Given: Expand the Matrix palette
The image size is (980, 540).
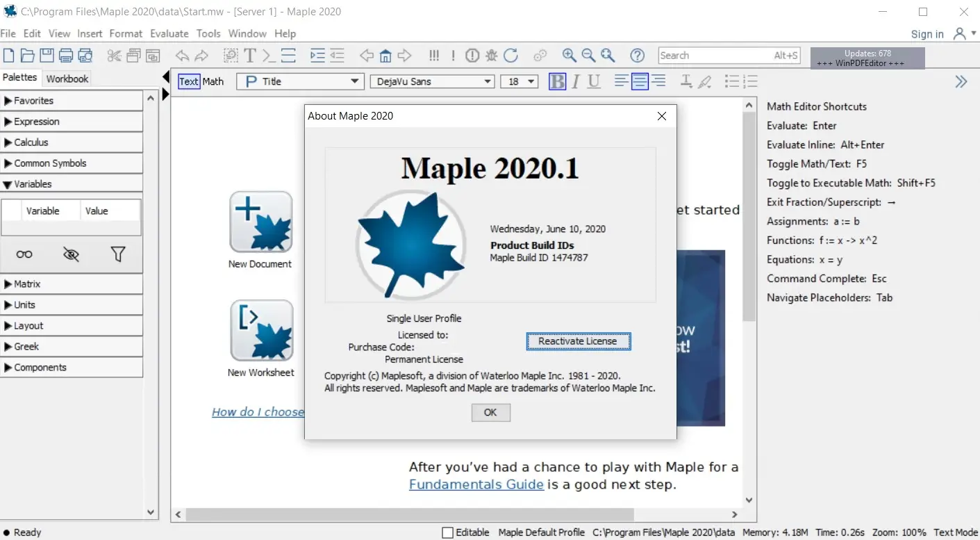Looking at the screenshot, I should (x=72, y=284).
